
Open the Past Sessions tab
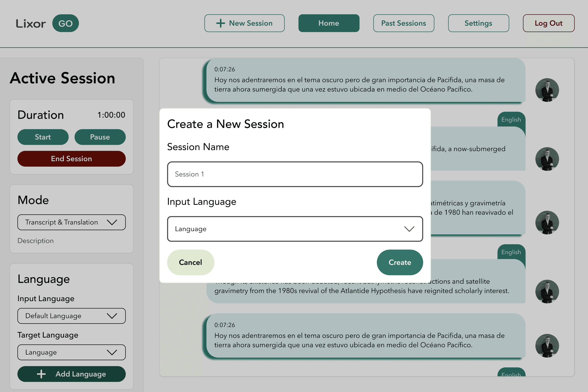[x=404, y=23]
